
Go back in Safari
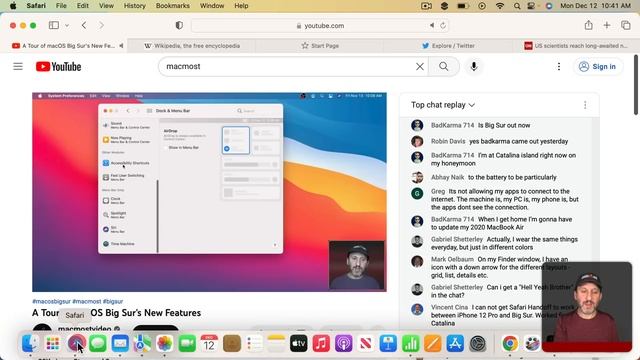click(x=84, y=25)
